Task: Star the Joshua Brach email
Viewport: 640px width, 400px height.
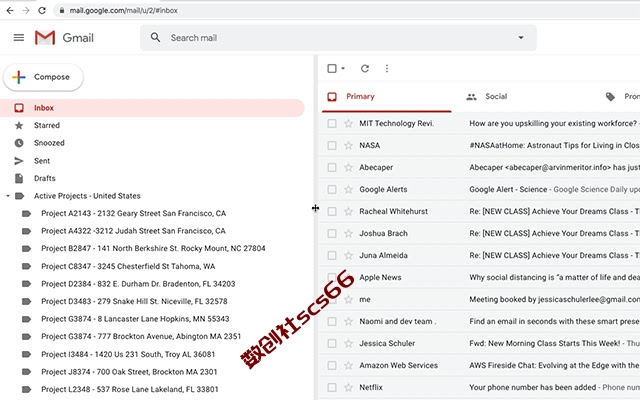Action: coord(348,233)
